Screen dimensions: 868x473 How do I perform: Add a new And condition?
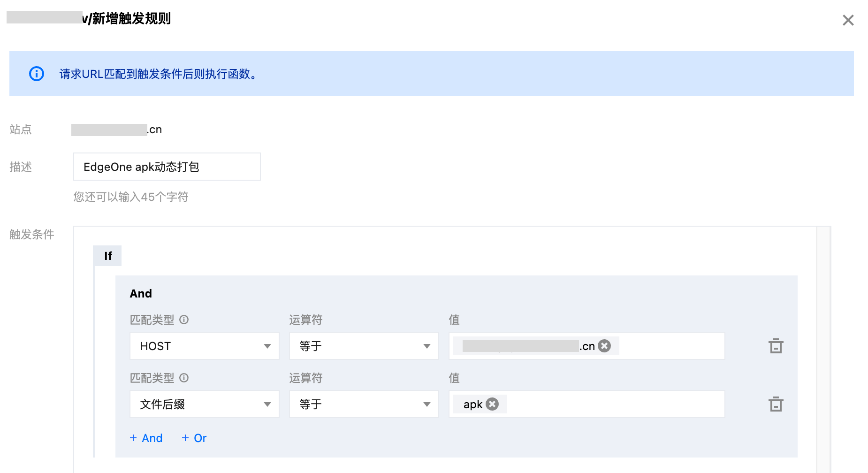[x=146, y=438]
